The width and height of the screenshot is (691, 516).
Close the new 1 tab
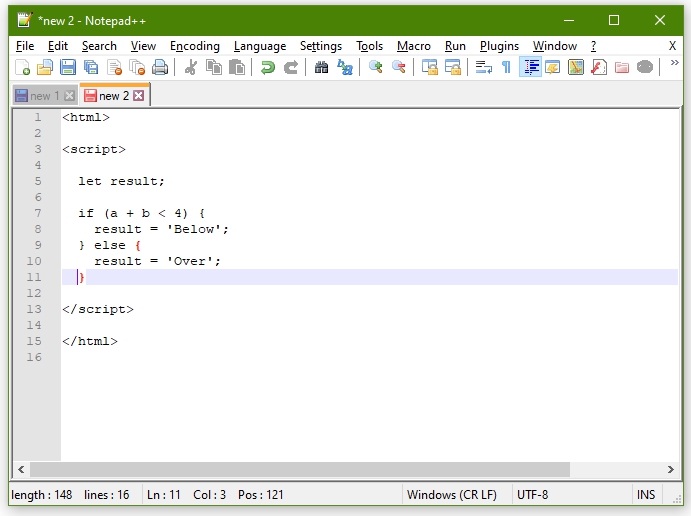(69, 96)
